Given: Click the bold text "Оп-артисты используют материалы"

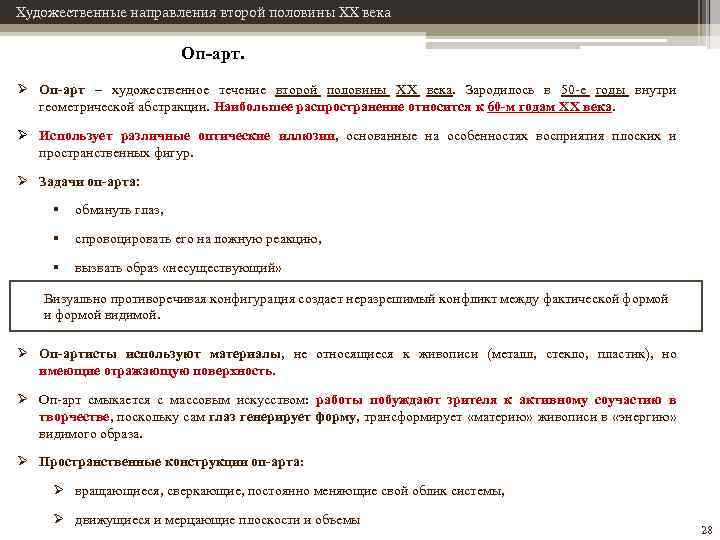Looking at the screenshot, I should tap(161, 354).
